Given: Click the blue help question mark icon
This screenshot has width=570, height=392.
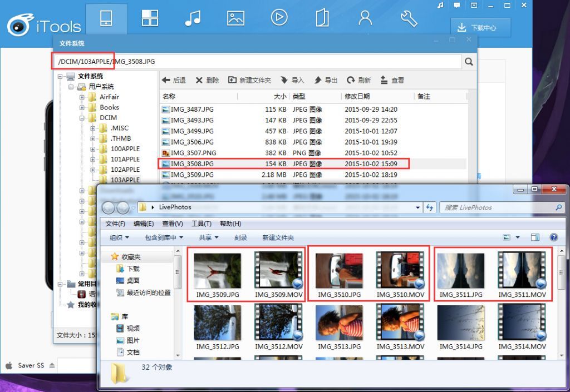Looking at the screenshot, I should click(554, 237).
